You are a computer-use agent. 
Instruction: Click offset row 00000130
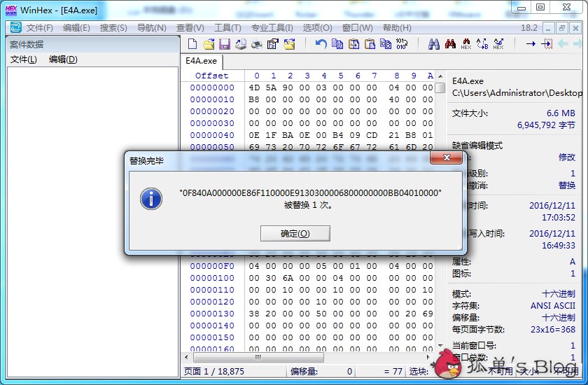click(x=212, y=314)
